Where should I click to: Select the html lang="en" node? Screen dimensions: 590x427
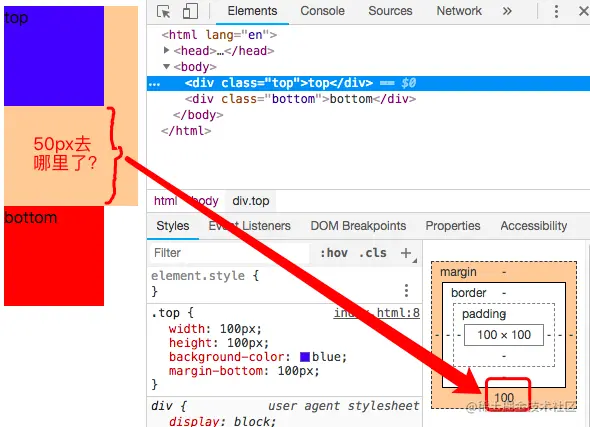219,35
